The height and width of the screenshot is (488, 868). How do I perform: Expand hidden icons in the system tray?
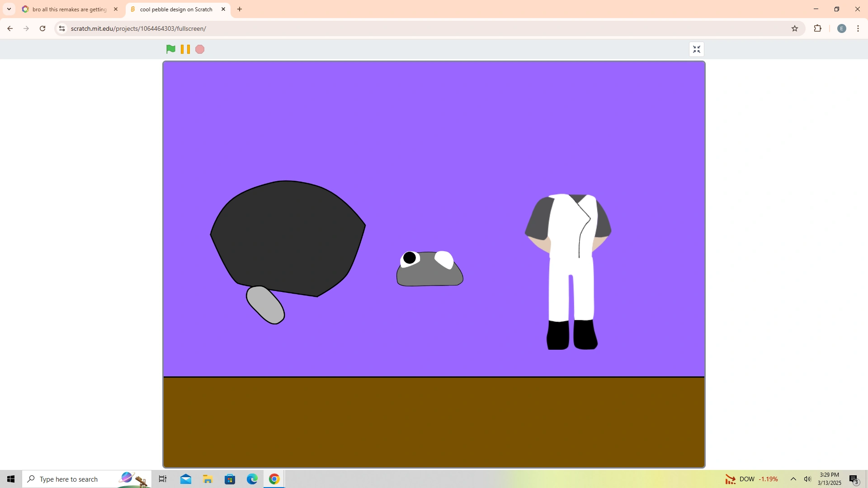pos(793,479)
